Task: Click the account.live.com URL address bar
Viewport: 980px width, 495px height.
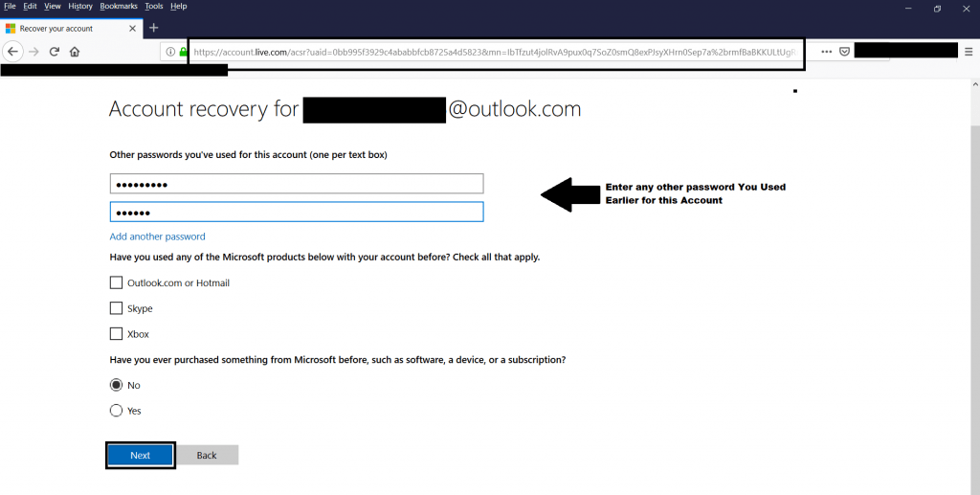Action: click(496, 52)
